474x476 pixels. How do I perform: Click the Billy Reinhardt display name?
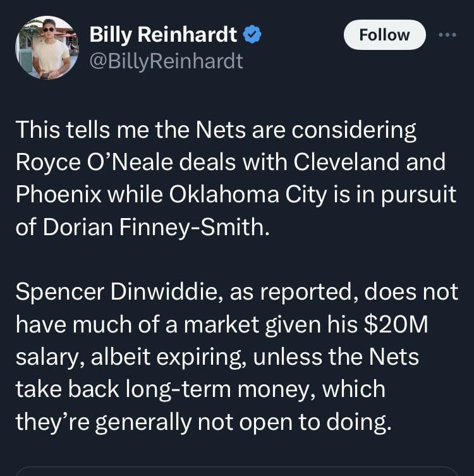(163, 35)
